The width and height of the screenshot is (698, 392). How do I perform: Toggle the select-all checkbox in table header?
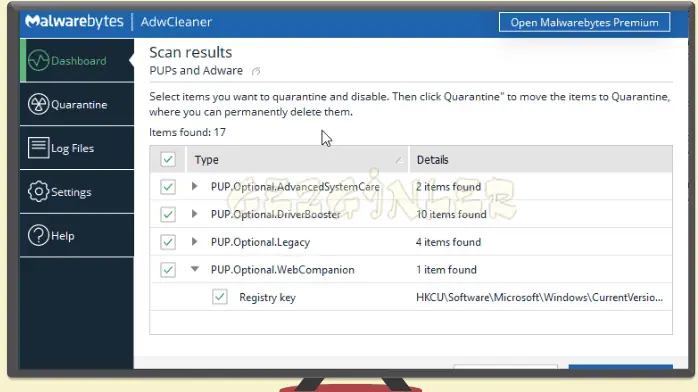168,159
